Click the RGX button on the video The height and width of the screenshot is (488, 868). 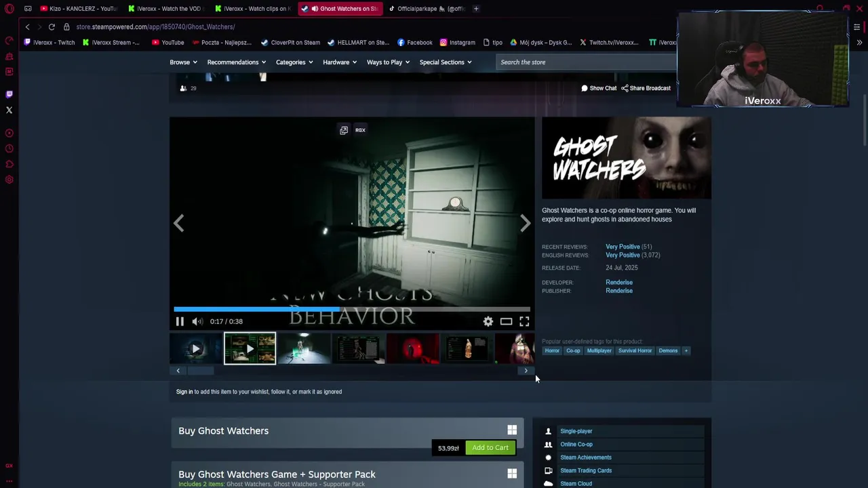click(x=360, y=130)
